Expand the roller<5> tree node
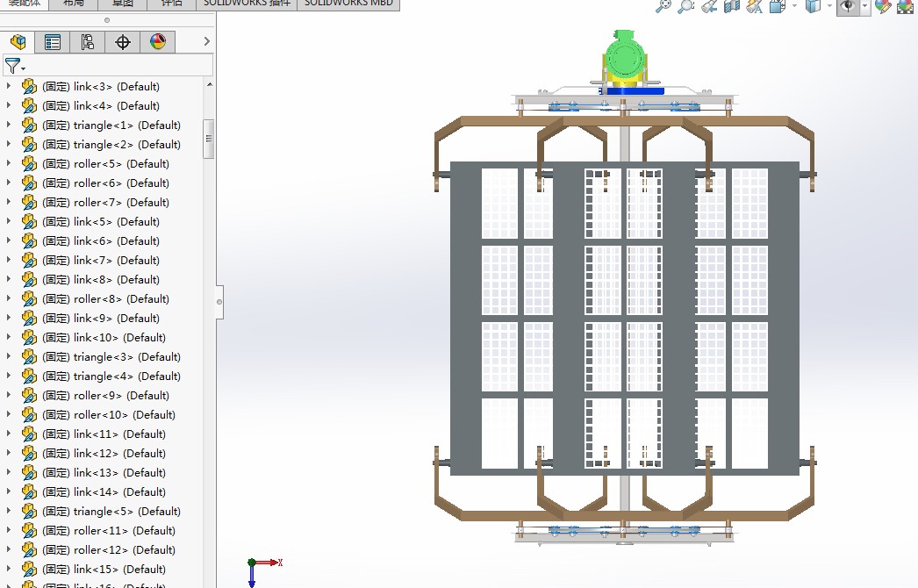The image size is (918, 588). (9, 163)
